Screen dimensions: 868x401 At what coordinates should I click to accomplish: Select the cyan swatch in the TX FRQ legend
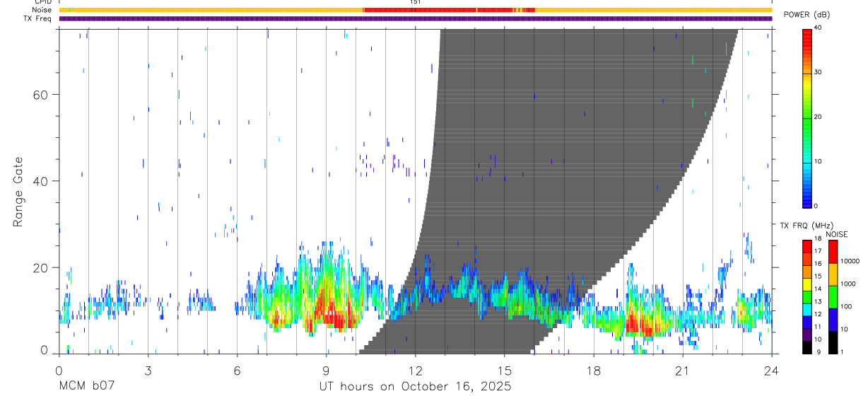[x=807, y=309]
